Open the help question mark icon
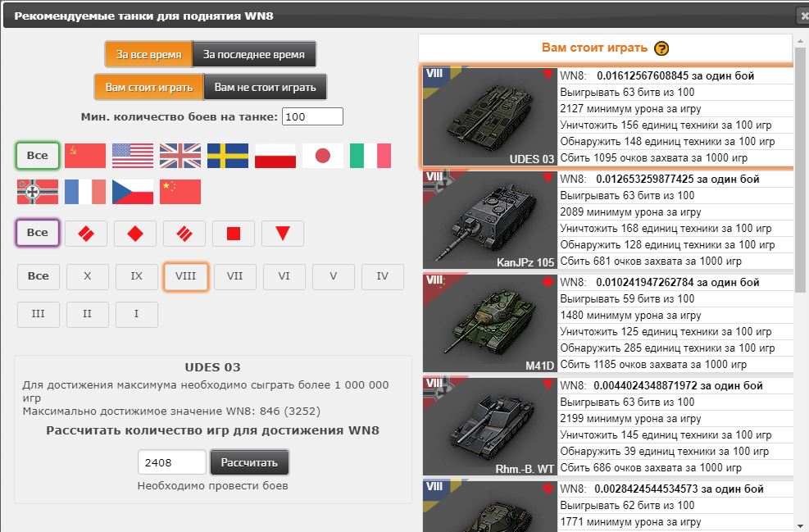 pyautogui.click(x=661, y=48)
